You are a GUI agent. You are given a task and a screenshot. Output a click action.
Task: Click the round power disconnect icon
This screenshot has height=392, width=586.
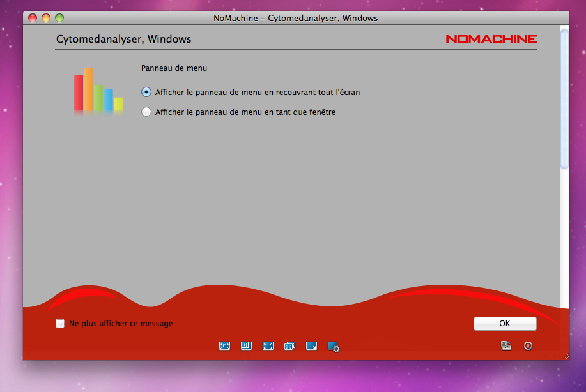528,345
